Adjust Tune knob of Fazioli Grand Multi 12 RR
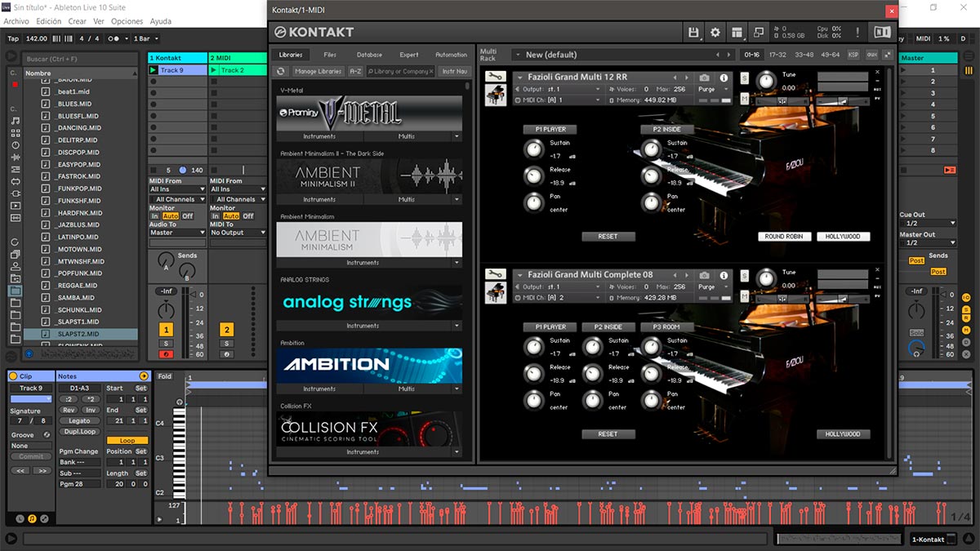Viewport: 980px width, 551px height. (x=766, y=80)
